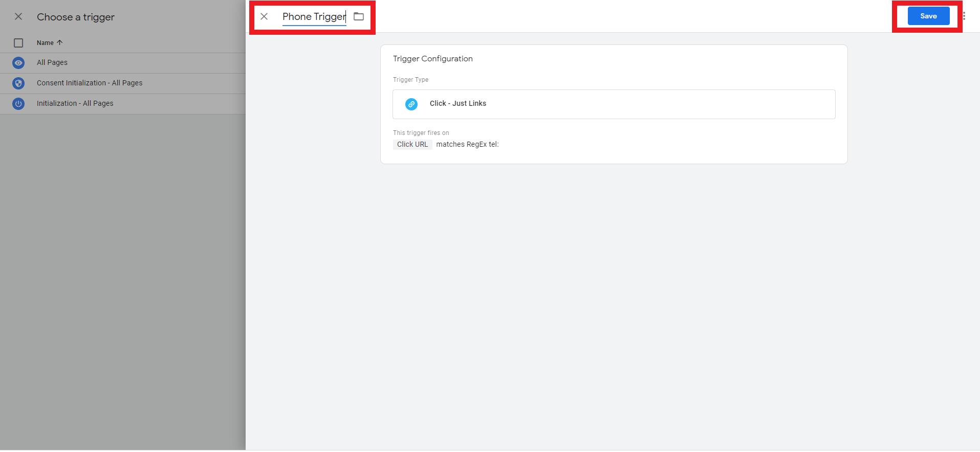Save the trigger
The width and height of the screenshot is (980, 452).
[x=928, y=16]
